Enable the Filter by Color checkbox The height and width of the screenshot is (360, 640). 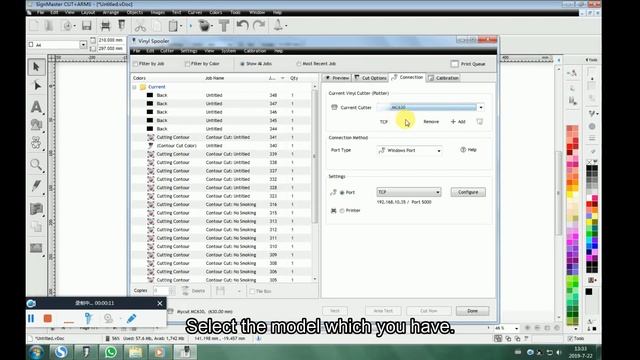point(187,64)
